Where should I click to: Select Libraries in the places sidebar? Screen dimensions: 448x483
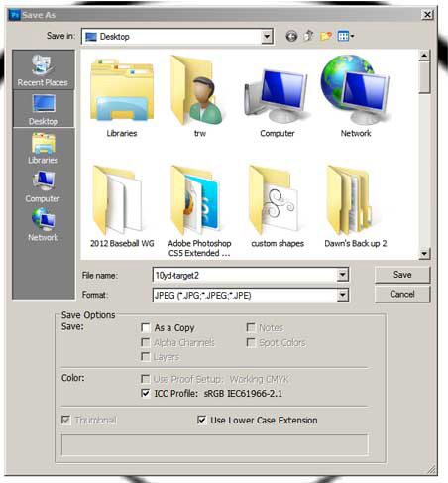[44, 148]
